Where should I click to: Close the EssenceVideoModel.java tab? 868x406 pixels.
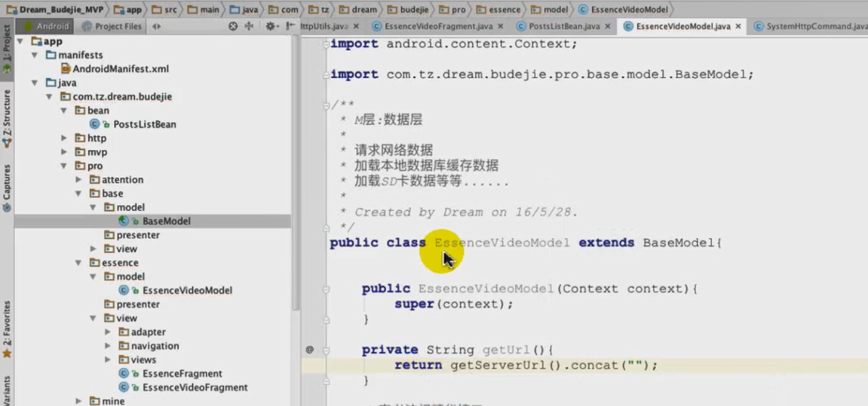pos(738,26)
